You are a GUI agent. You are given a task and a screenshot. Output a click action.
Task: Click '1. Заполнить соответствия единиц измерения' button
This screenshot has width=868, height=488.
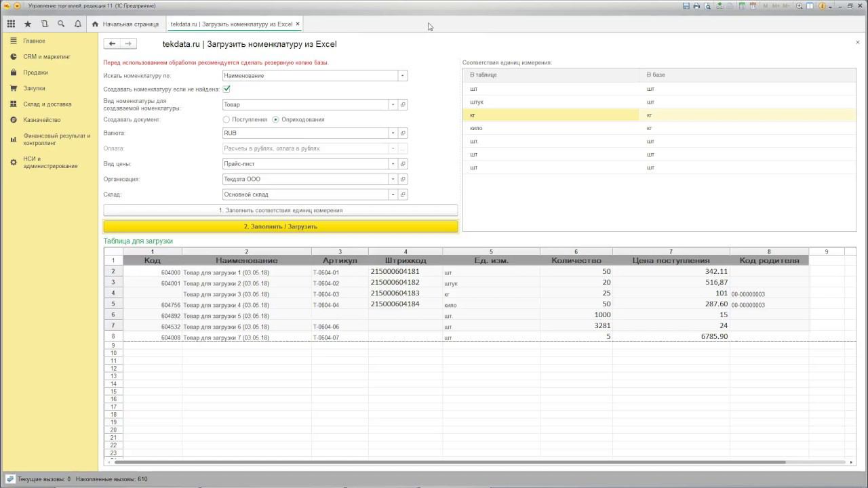pos(280,210)
